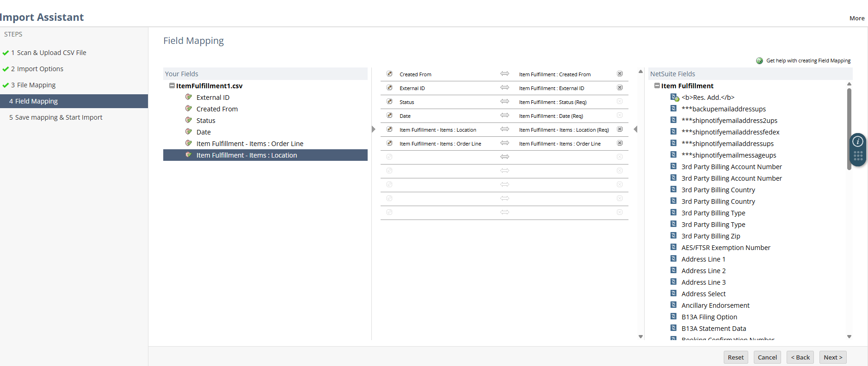Collapse the ItemFulfillment1.csv tree node

172,85
